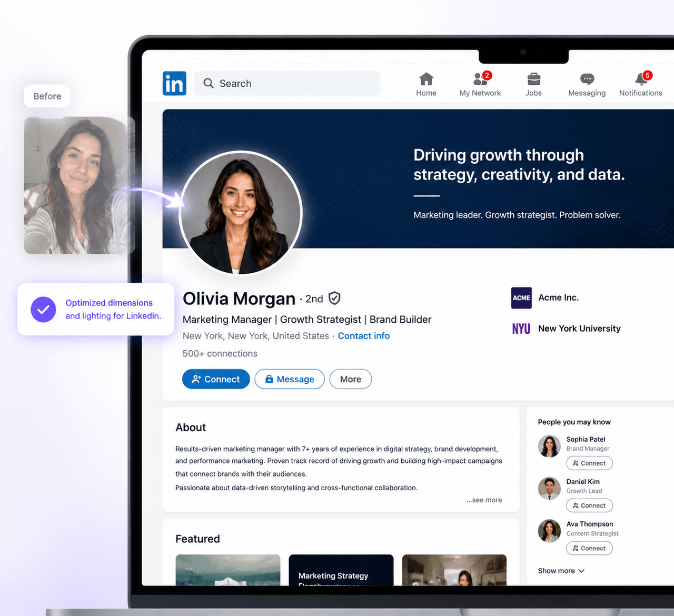This screenshot has width=674, height=616.
Task: Click the location 'New York, New York, United States'
Action: (256, 336)
